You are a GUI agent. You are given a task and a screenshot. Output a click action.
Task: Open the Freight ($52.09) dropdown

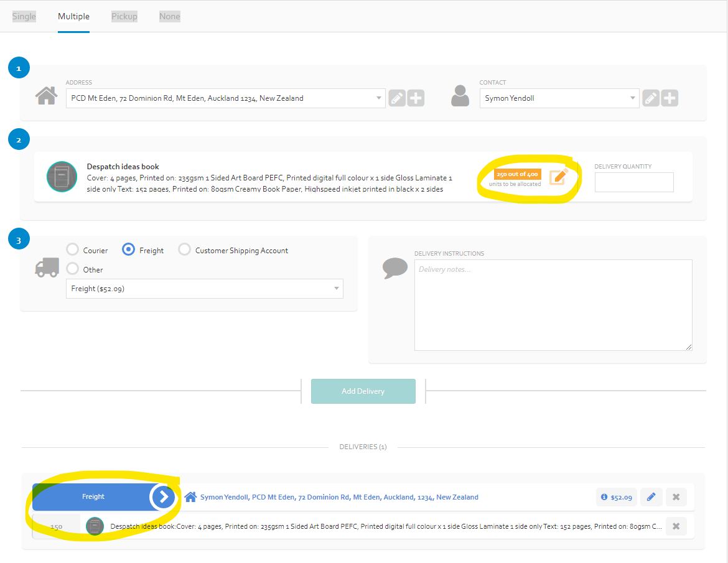(204, 289)
